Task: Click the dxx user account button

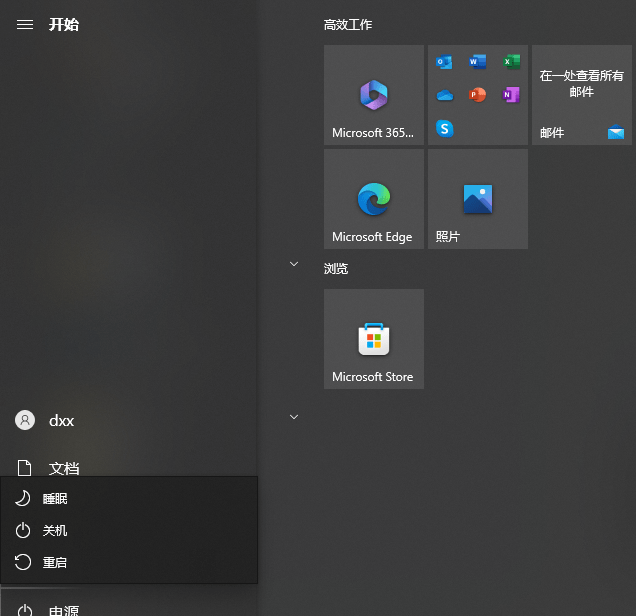Action: (x=60, y=421)
